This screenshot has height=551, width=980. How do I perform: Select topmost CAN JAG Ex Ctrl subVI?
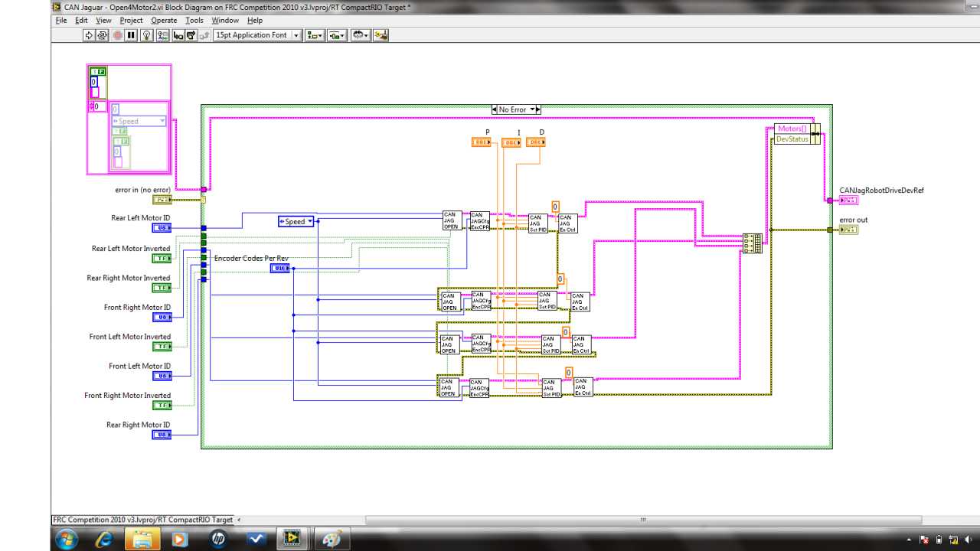tap(568, 223)
